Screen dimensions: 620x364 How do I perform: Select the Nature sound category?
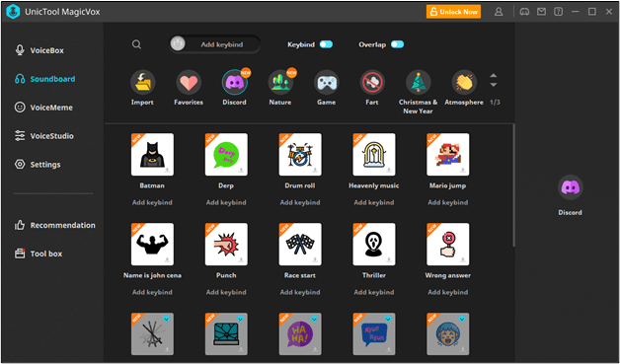[x=280, y=83]
